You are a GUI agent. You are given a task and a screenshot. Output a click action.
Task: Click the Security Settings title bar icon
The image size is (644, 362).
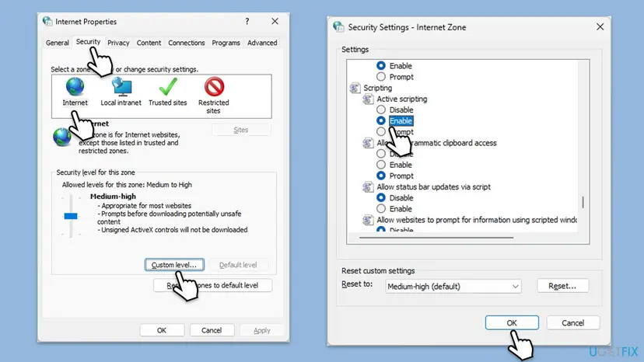pos(338,27)
